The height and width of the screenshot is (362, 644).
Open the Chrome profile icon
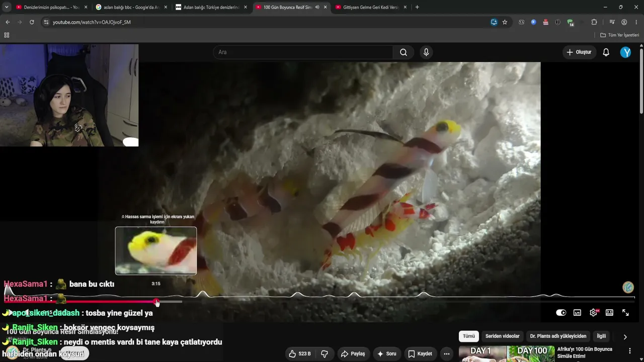click(624, 22)
